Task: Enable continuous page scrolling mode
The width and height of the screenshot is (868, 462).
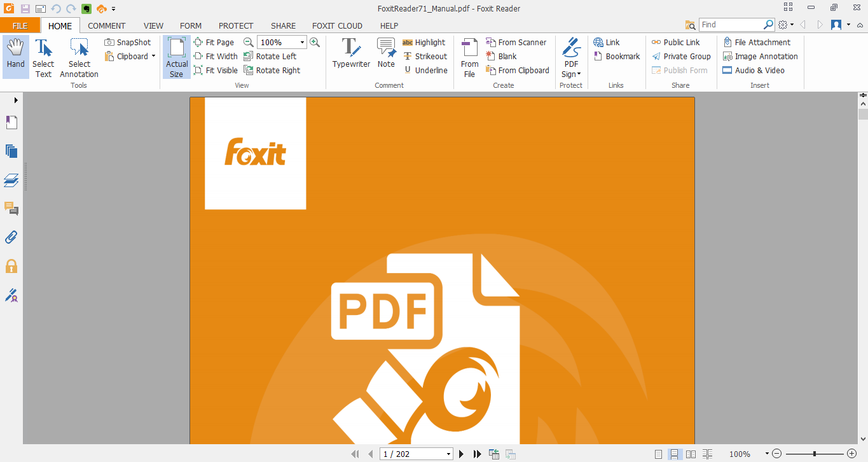Action: 675,454
